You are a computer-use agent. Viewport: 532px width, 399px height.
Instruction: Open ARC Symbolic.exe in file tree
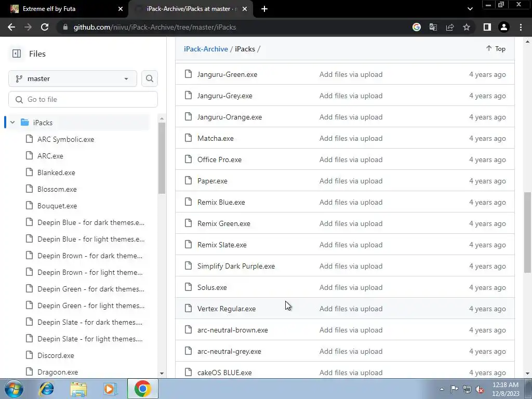(66, 139)
